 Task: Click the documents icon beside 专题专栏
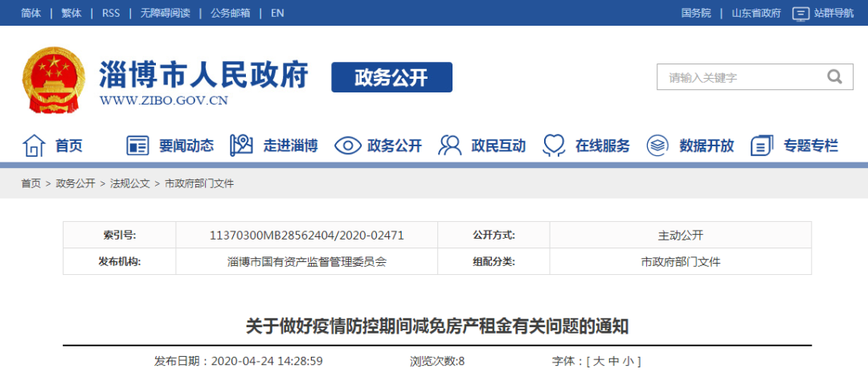click(762, 145)
